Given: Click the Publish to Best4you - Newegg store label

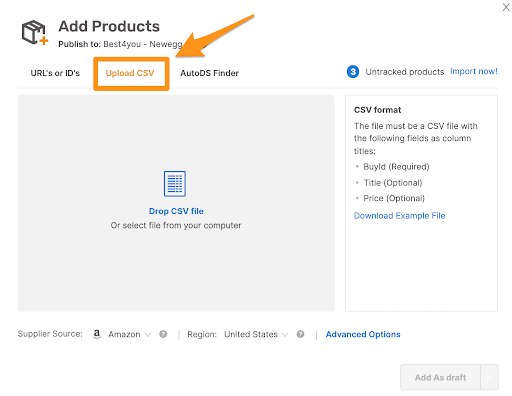Looking at the screenshot, I should click(120, 44).
